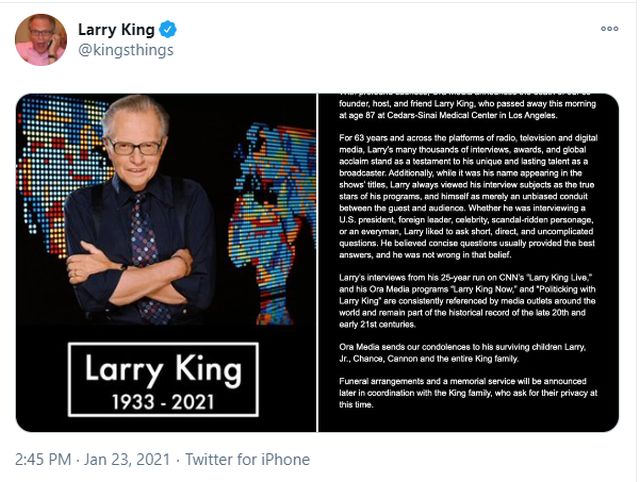Click the 2:45 PM timestamp

pyautogui.click(x=44, y=460)
